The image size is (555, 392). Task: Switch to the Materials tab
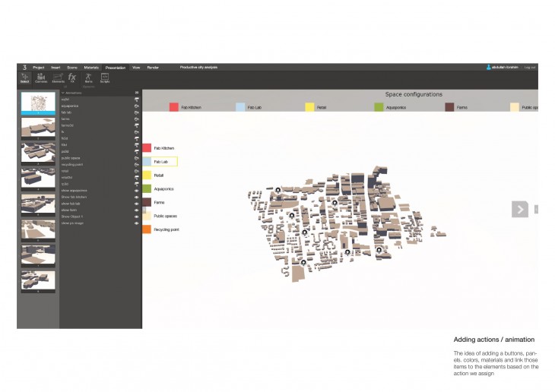click(91, 68)
